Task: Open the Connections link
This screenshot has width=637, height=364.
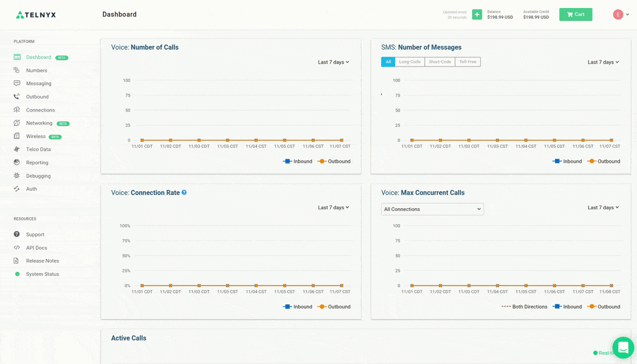Action: pyautogui.click(x=40, y=110)
